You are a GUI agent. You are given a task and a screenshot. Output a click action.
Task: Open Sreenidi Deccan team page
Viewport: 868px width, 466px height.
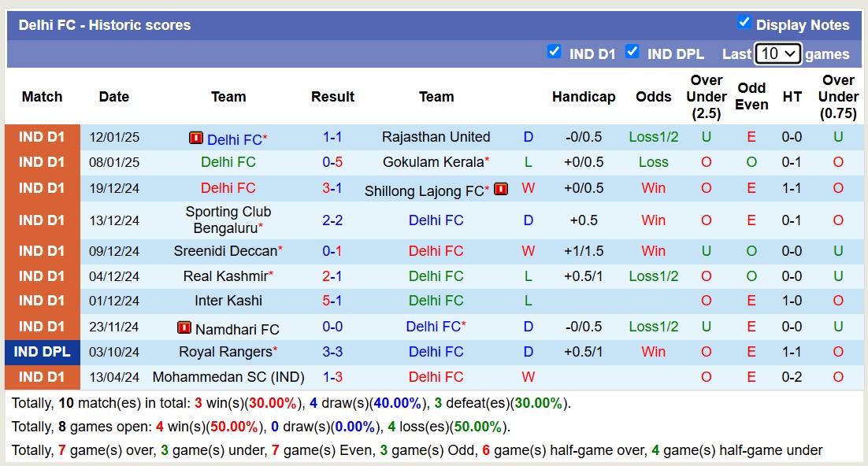(225, 251)
